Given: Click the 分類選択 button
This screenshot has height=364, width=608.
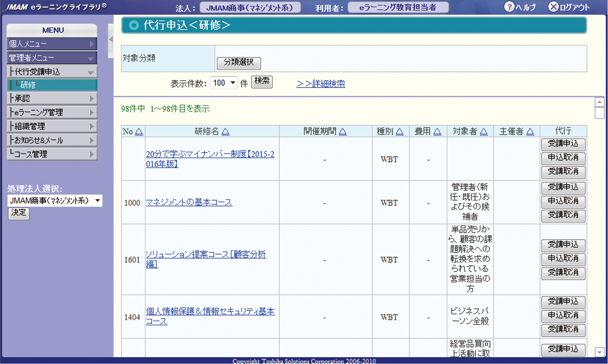Looking at the screenshot, I should click(239, 63).
